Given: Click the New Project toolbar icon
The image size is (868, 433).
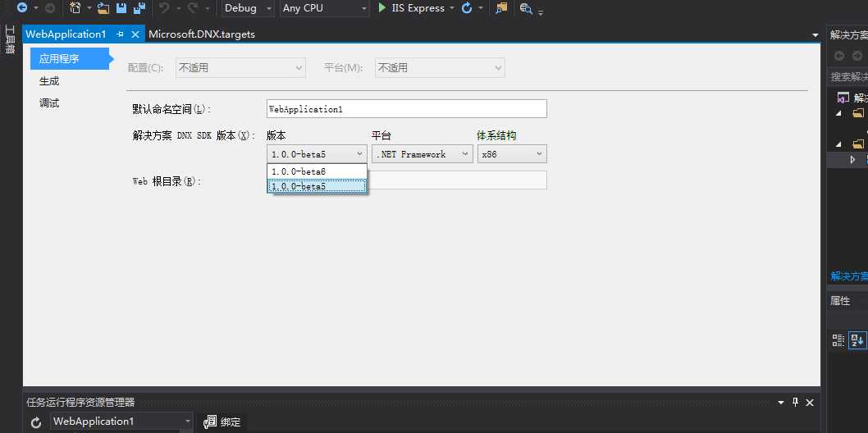Looking at the screenshot, I should click(x=75, y=7).
